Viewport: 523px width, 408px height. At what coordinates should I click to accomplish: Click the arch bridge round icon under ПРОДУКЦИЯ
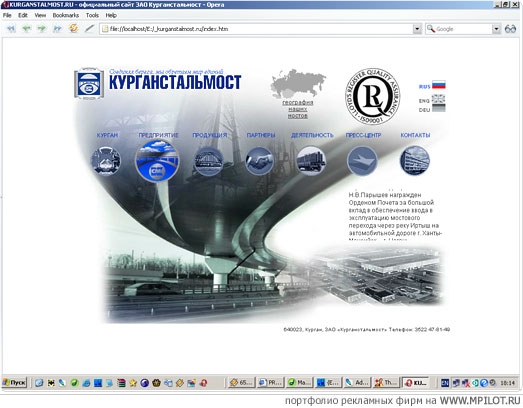tap(208, 161)
